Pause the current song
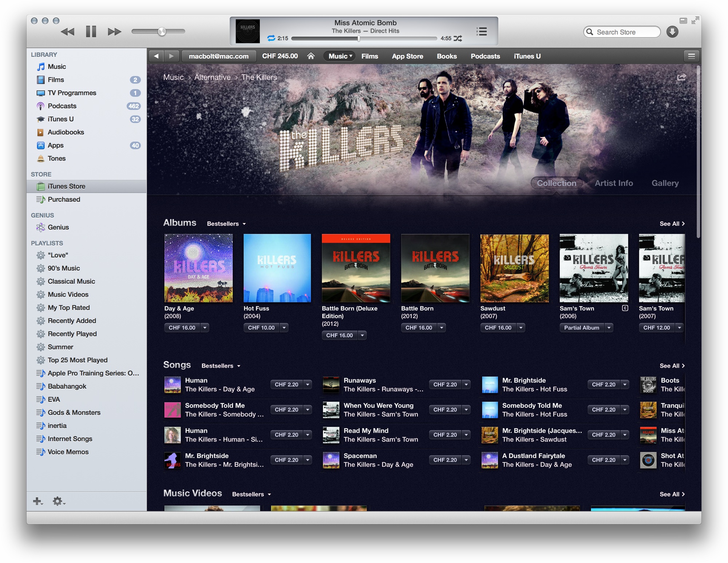 pos(91,32)
